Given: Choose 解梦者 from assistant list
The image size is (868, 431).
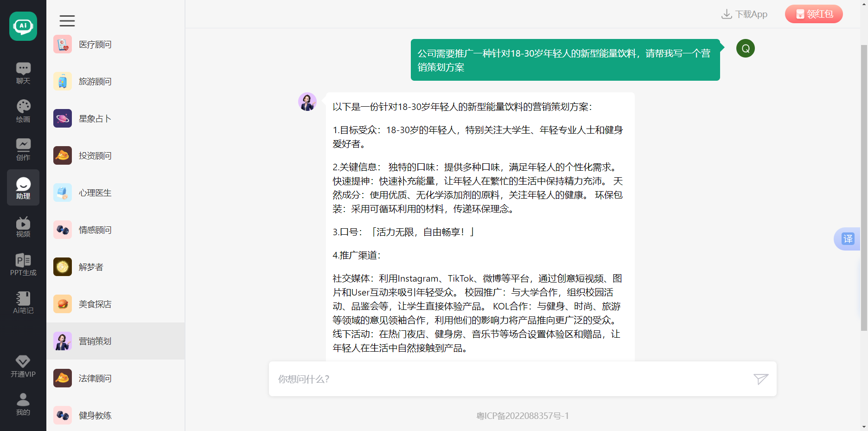Looking at the screenshot, I should 115,267.
